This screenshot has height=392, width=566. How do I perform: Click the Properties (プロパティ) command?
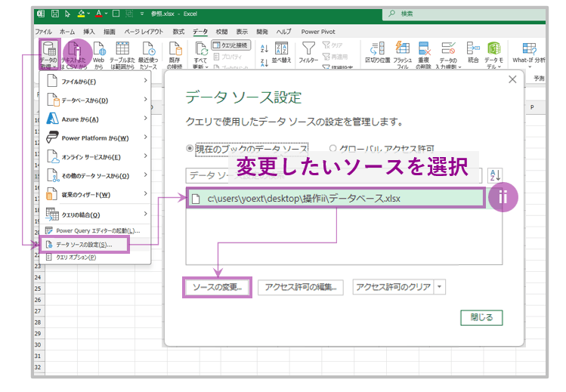coord(227,57)
